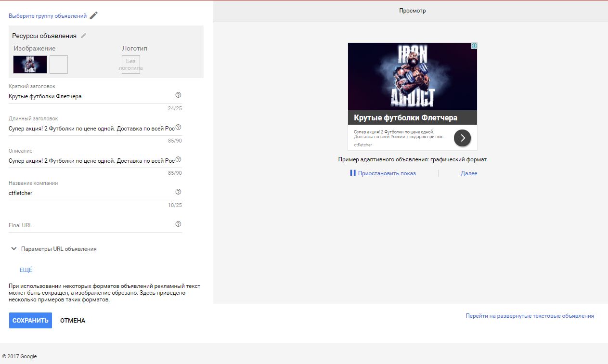Click the empty second image slot
Screen dimensions: 608x364
click(59, 65)
